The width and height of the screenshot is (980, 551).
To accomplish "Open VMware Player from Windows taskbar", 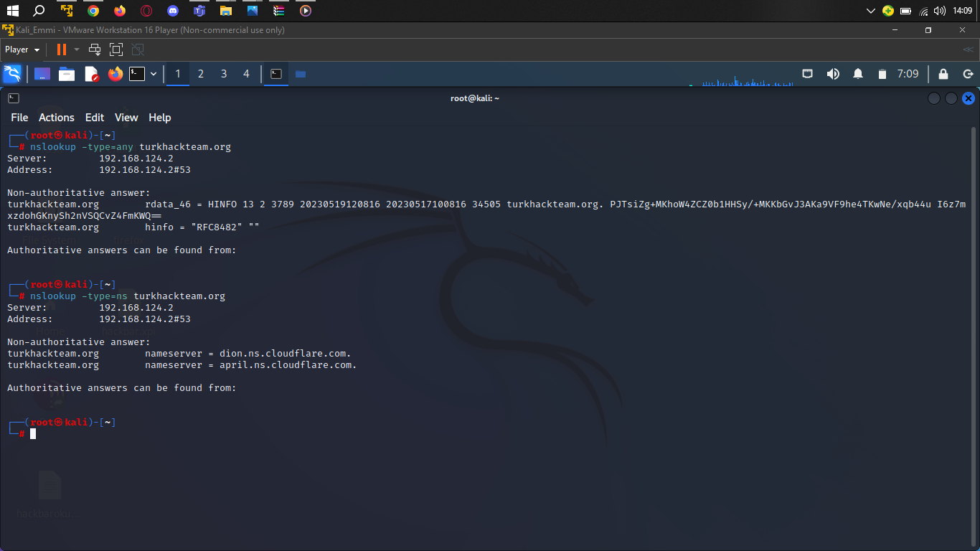I will pos(67,11).
